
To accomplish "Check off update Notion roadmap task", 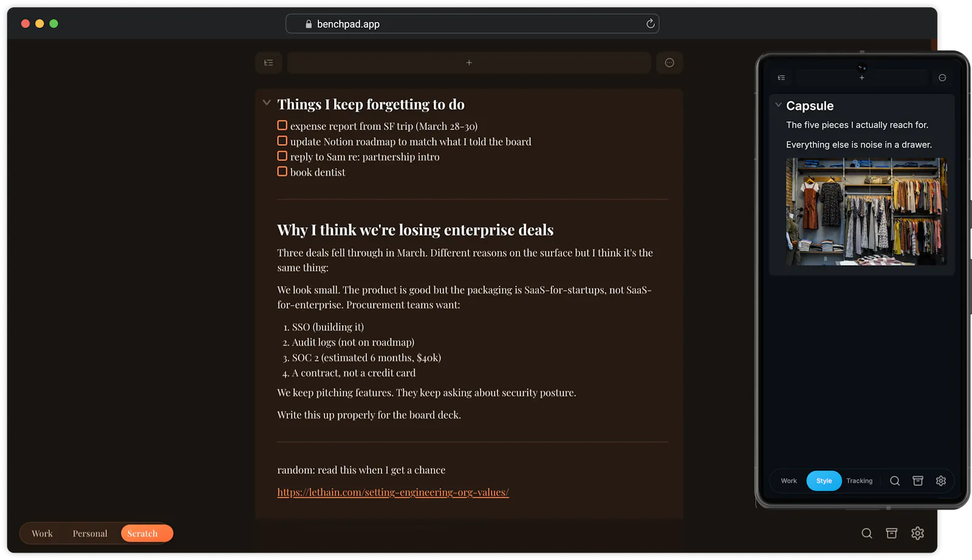I will pyautogui.click(x=282, y=141).
